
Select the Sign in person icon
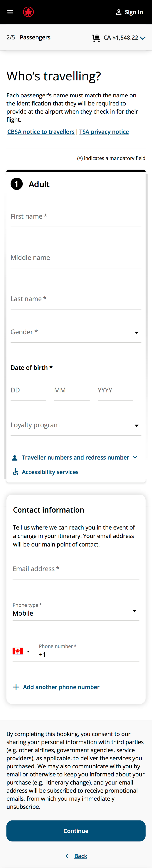119,12
